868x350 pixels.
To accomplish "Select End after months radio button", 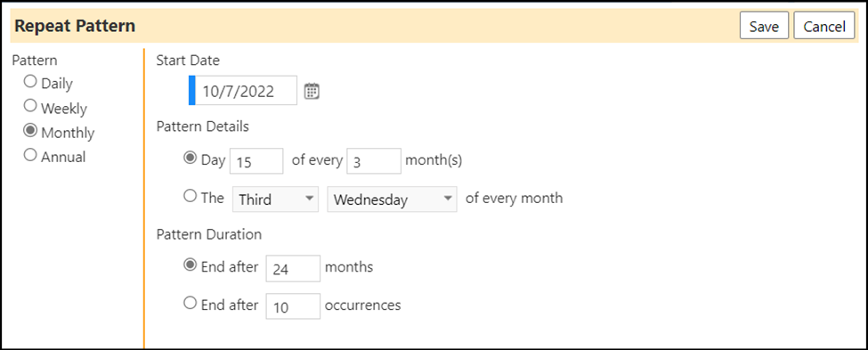I will (190, 265).
